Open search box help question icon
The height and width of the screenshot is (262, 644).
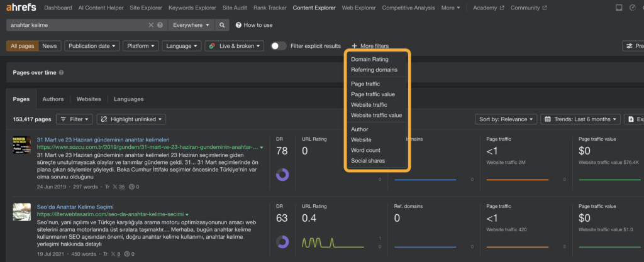point(160,25)
